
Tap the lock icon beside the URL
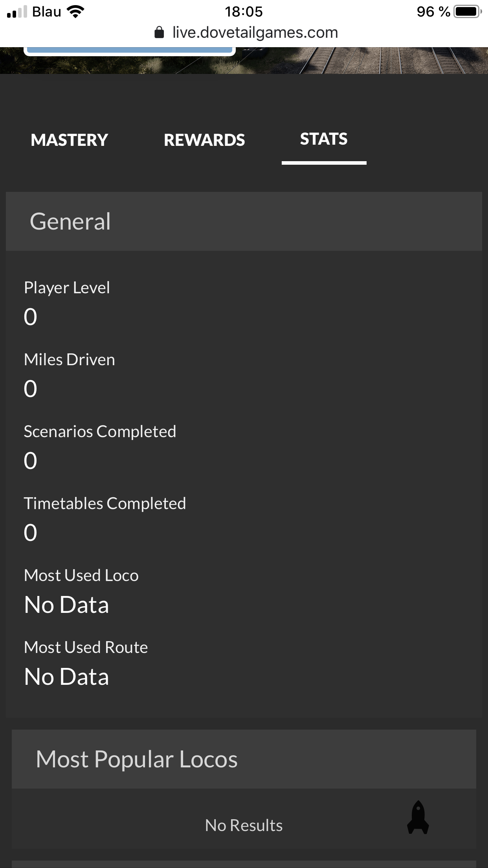(x=159, y=32)
